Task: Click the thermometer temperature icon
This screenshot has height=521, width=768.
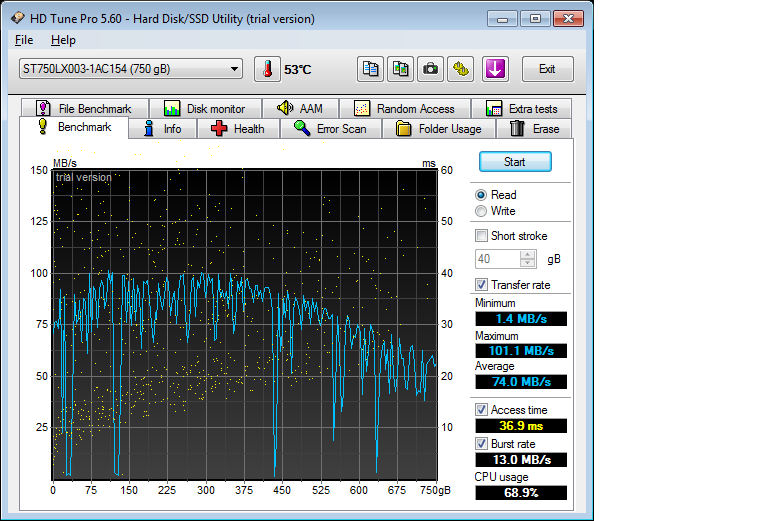Action: click(x=268, y=69)
